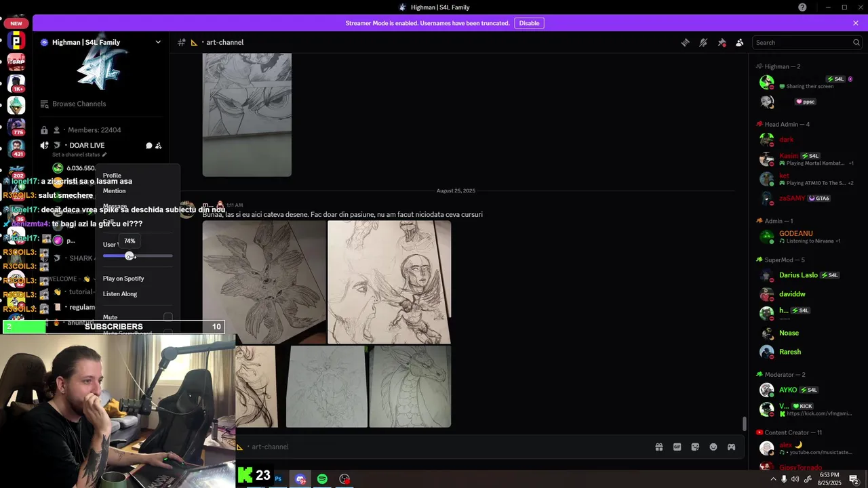Open the winged creature sketch thumbnail
This screenshot has width=868, height=488.
(x=264, y=282)
